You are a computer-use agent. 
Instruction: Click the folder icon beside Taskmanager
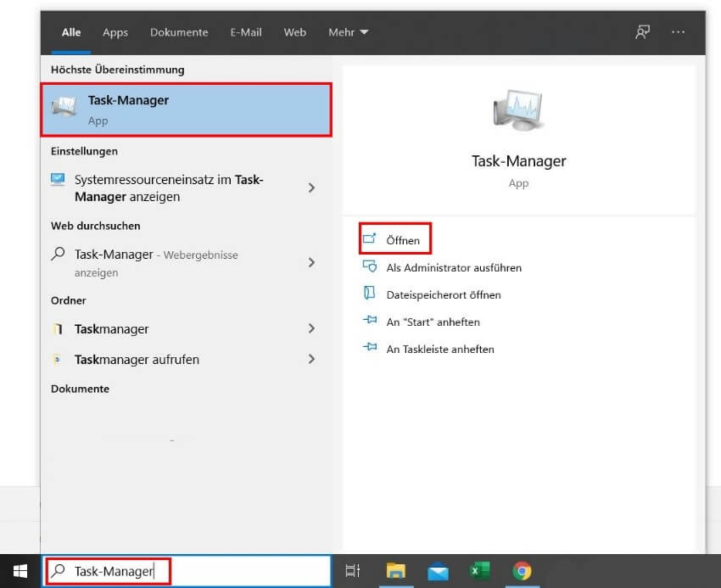click(x=59, y=329)
